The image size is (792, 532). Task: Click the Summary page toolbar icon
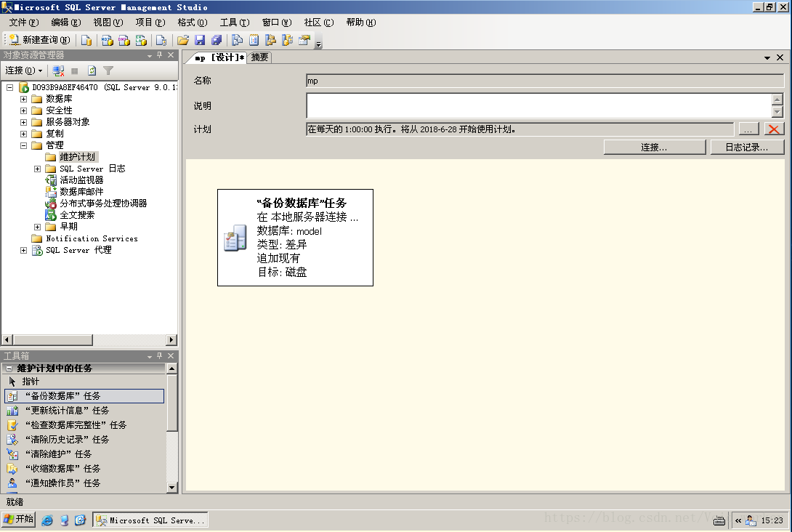pyautogui.click(x=254, y=41)
